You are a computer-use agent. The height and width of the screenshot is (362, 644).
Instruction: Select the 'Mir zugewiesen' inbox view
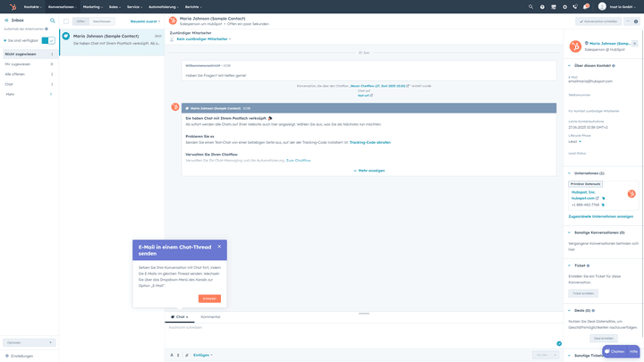[x=30, y=64]
